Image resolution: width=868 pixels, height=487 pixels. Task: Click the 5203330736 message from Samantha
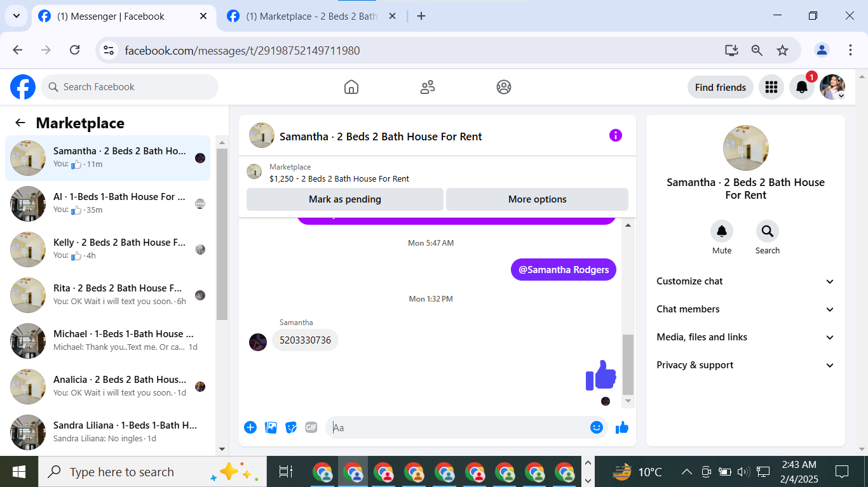pyautogui.click(x=306, y=340)
